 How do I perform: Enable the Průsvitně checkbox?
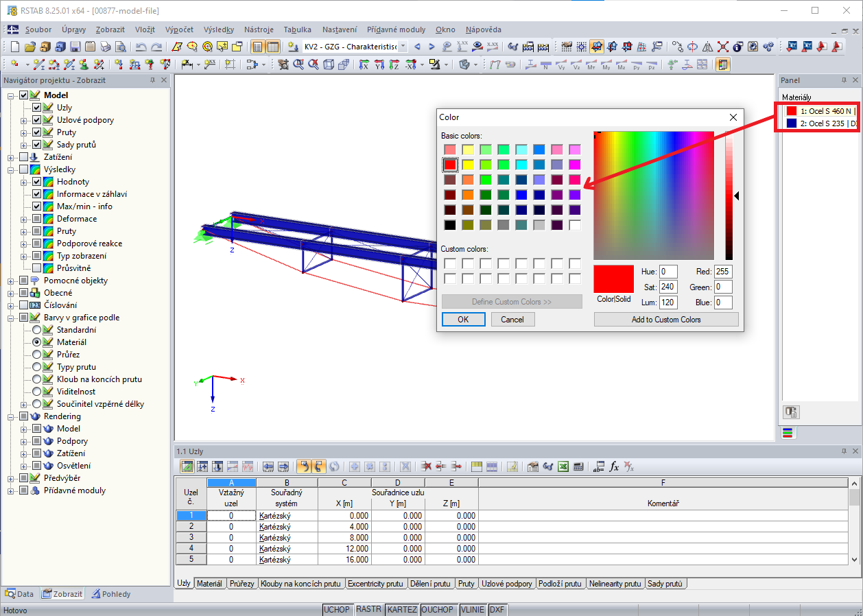tap(37, 268)
